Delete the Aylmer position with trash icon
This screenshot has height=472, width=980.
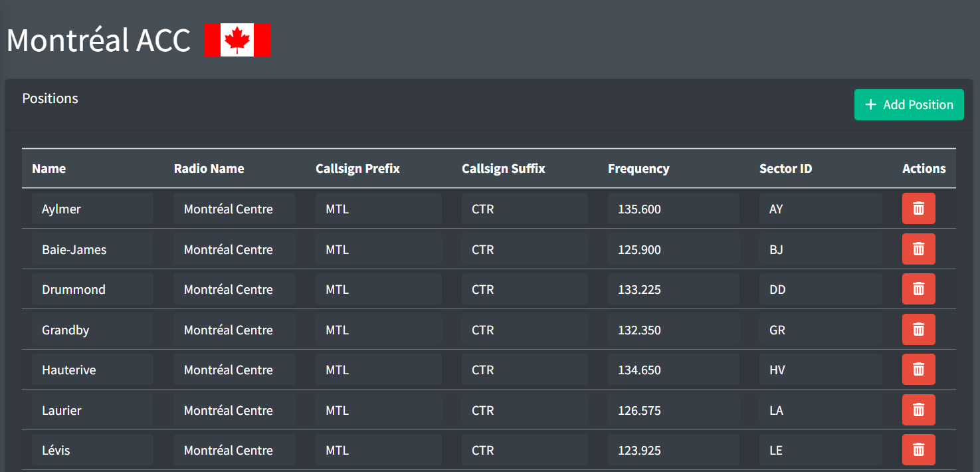918,209
